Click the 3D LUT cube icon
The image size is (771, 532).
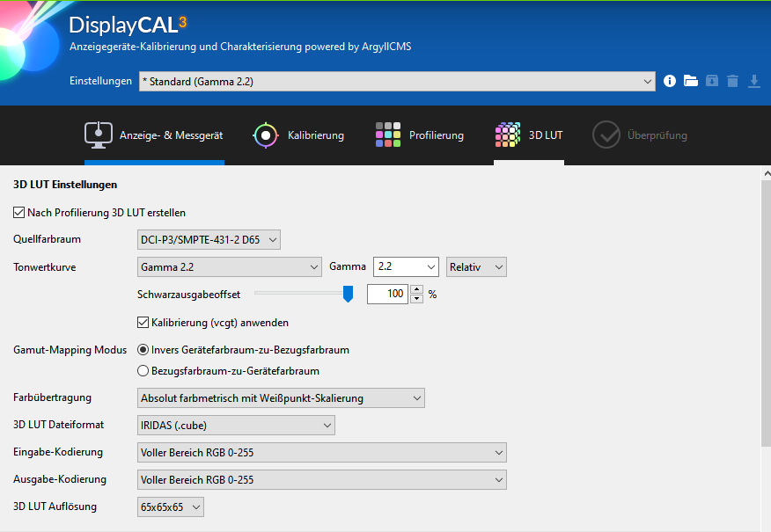508,135
